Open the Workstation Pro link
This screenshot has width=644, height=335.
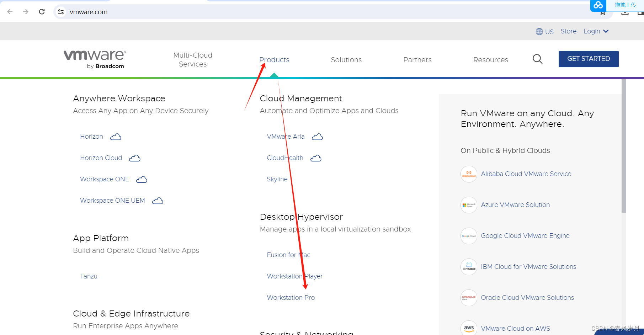point(291,298)
